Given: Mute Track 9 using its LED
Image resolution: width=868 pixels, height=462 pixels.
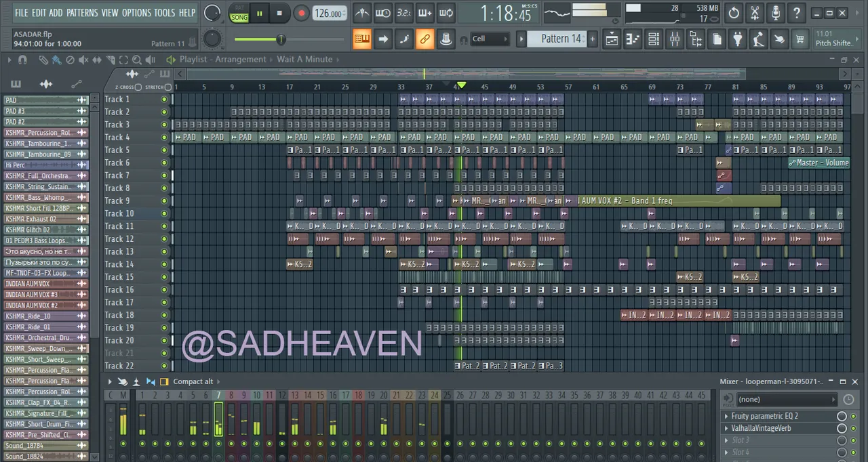Looking at the screenshot, I should click(x=164, y=201).
